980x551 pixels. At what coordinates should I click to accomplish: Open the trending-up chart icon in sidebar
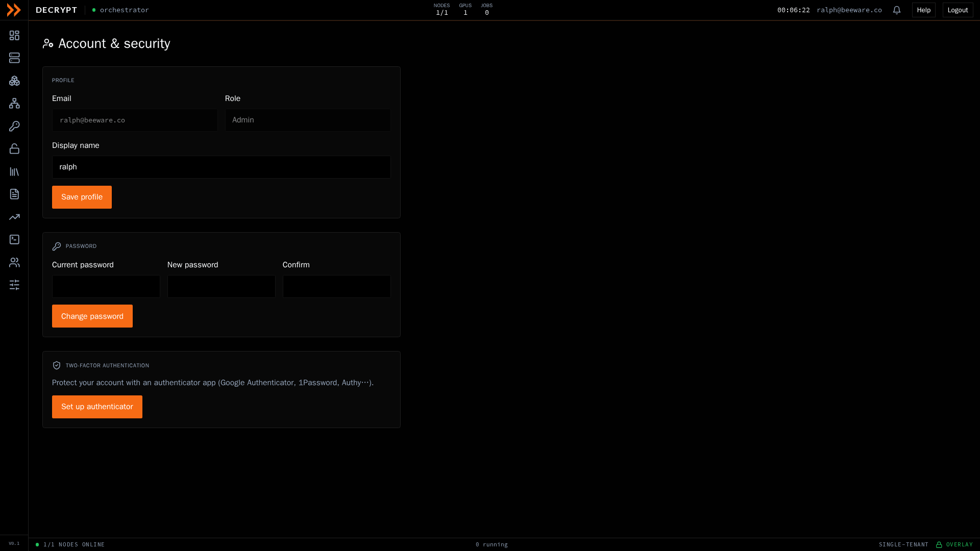coord(14,217)
